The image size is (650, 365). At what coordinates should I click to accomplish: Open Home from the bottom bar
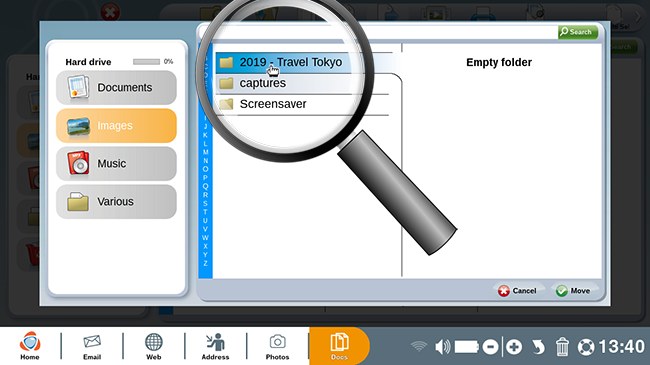click(x=30, y=346)
